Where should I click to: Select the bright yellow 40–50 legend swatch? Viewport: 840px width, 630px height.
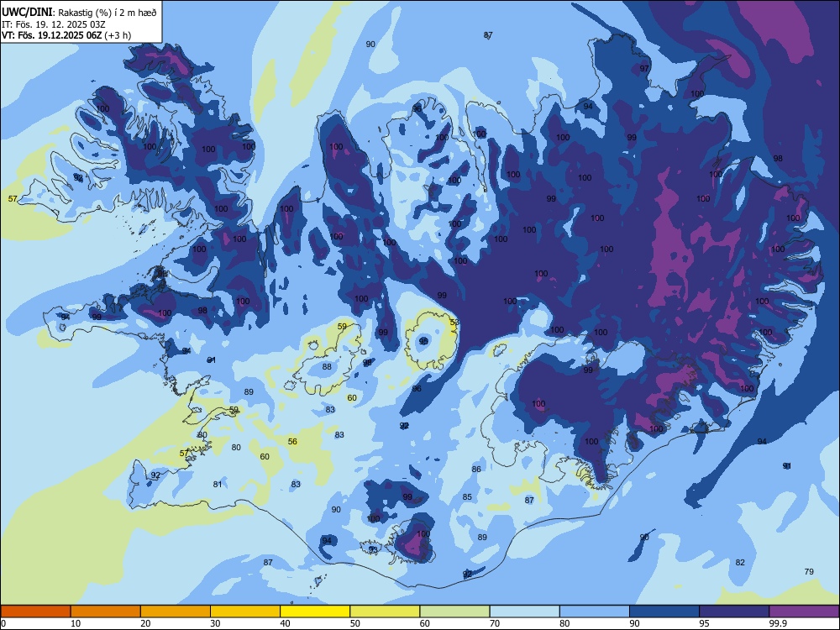(315, 612)
